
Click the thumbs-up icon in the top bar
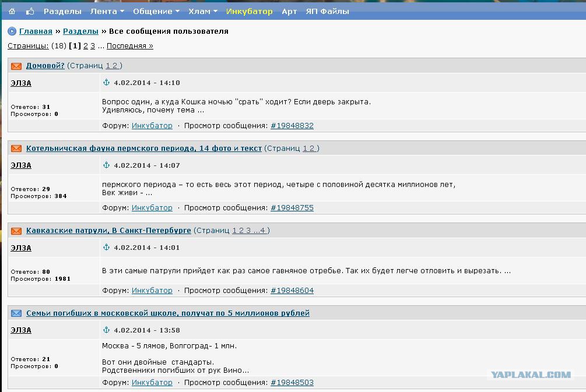(x=30, y=11)
